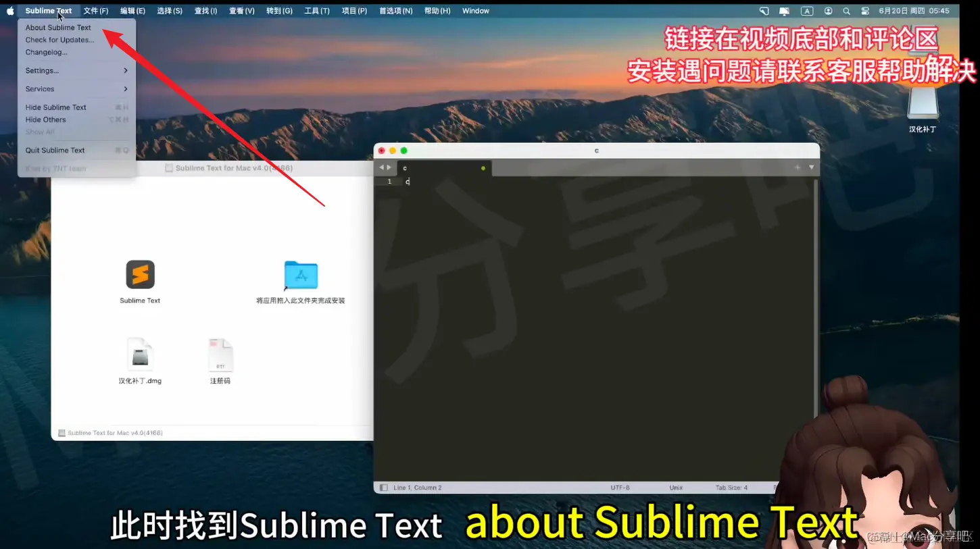Click the next tab arrow
The height and width of the screenshot is (549, 980).
tap(389, 167)
